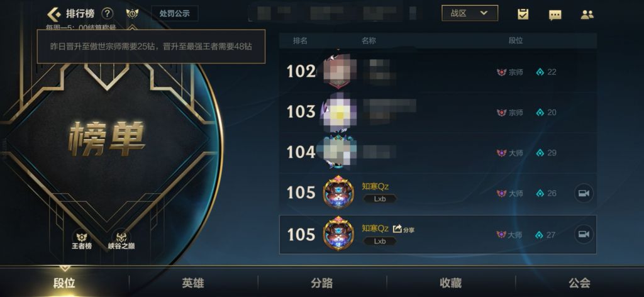This screenshot has width=644, height=297.
Task: Go back using the arrow beside 排行榜
Action: 54,14
